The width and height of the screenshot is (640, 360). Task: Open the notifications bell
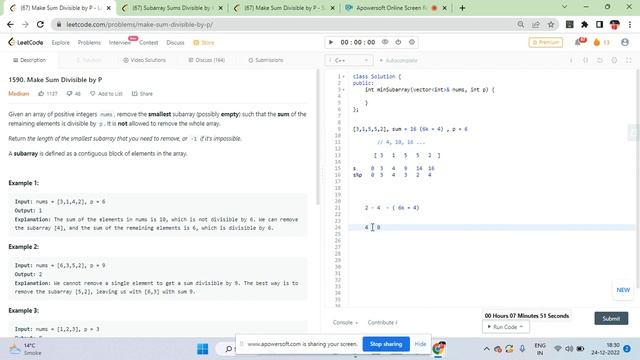pyautogui.click(x=578, y=42)
